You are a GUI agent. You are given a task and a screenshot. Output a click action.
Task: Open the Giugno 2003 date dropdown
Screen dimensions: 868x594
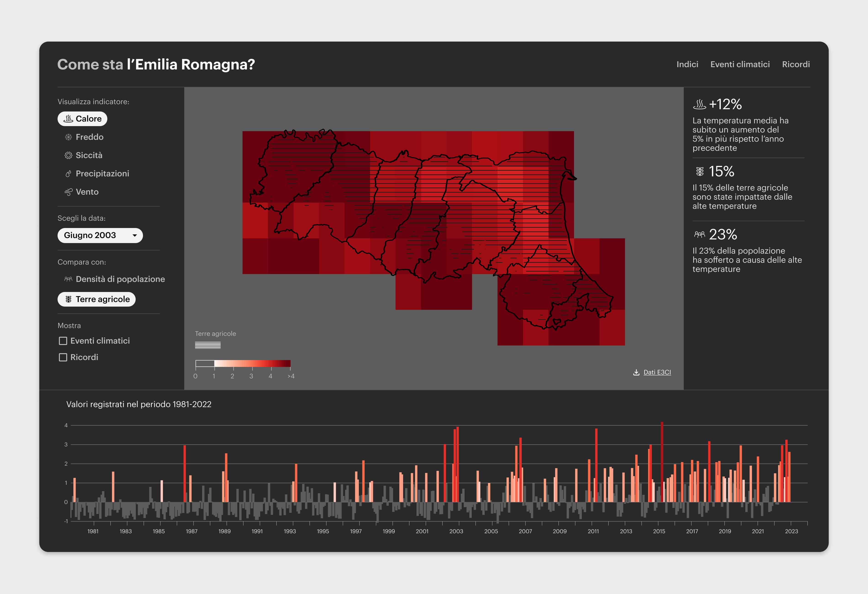point(100,235)
